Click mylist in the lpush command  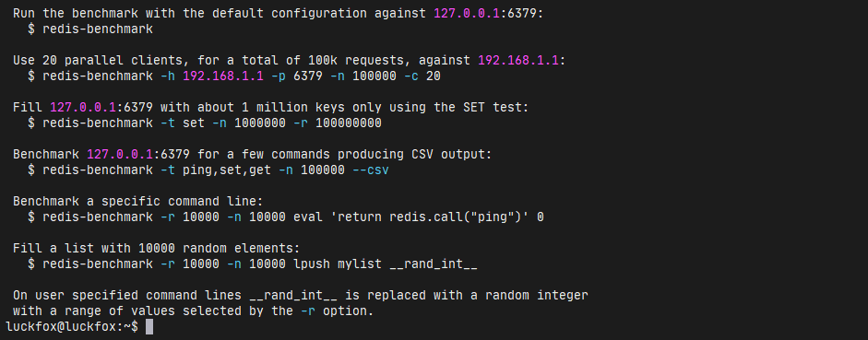point(359,264)
